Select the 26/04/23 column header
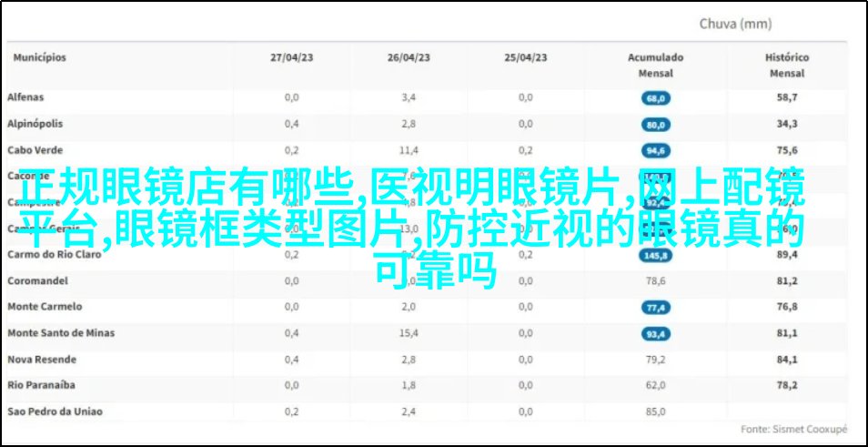Image resolution: width=868 pixels, height=447 pixels. tap(409, 57)
